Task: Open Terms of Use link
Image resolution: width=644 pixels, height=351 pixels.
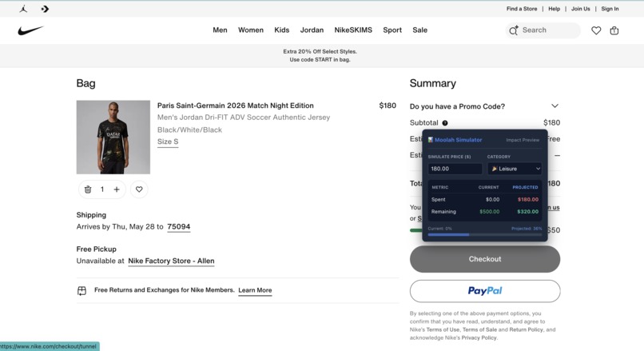Action: [x=443, y=329]
